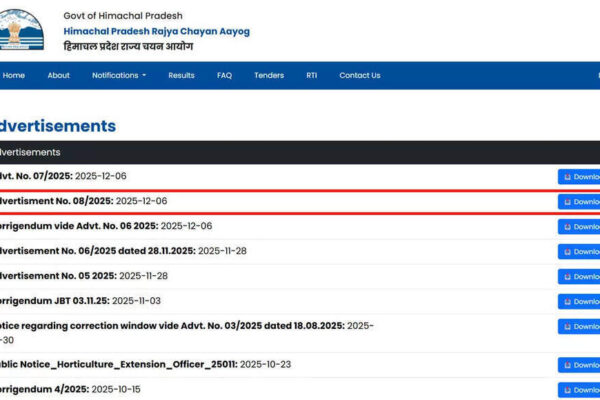
Task: Click the Hindi organization name text
Action: [x=128, y=46]
